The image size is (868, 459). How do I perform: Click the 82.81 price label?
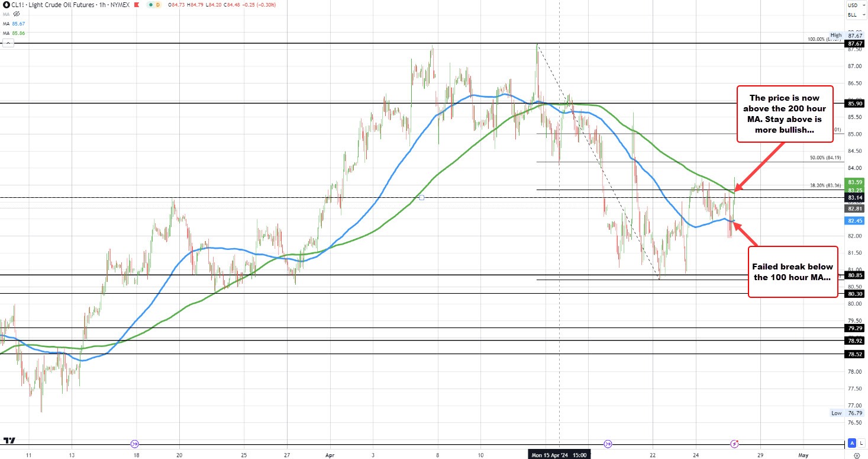coord(854,208)
